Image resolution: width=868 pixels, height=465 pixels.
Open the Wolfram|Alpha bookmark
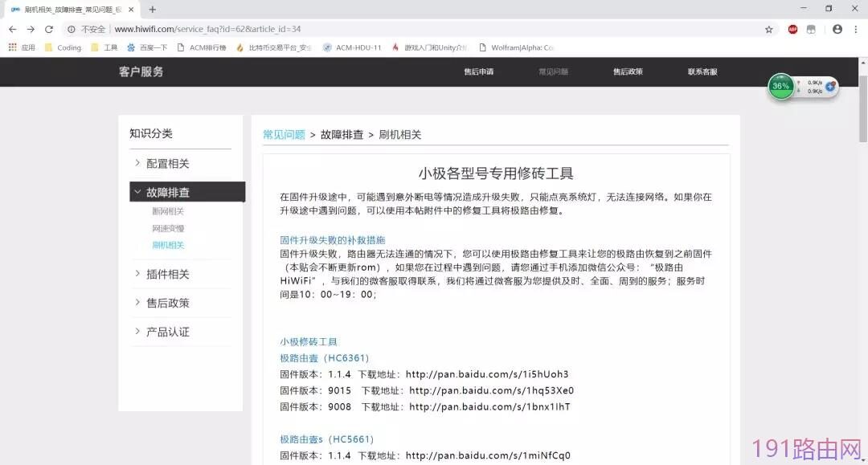point(516,47)
